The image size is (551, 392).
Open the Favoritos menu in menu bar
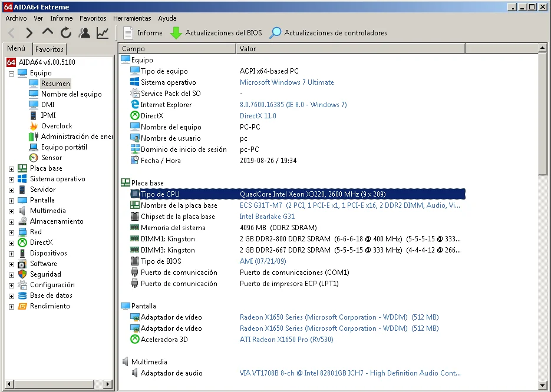[93, 18]
